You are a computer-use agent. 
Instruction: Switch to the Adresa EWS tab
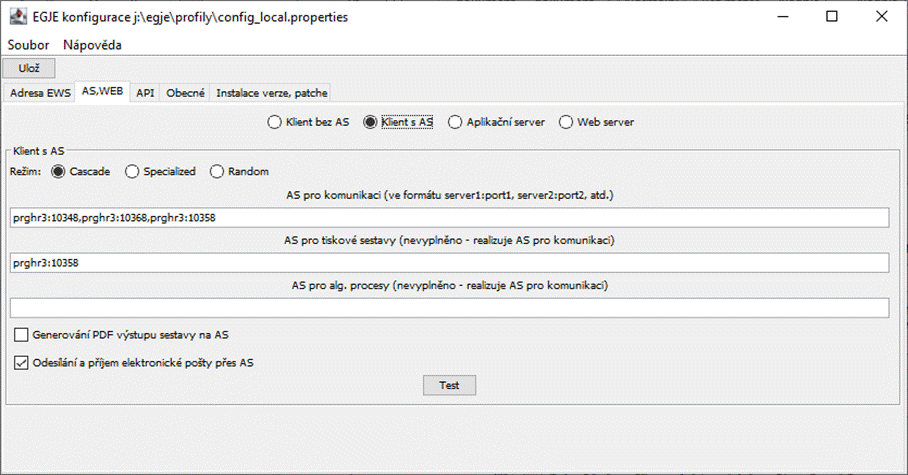41,93
